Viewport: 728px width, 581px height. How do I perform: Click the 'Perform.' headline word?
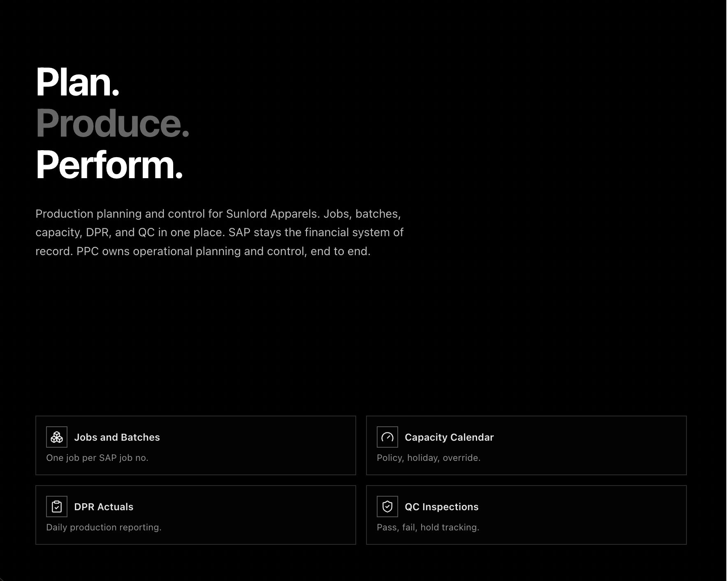coord(109,165)
